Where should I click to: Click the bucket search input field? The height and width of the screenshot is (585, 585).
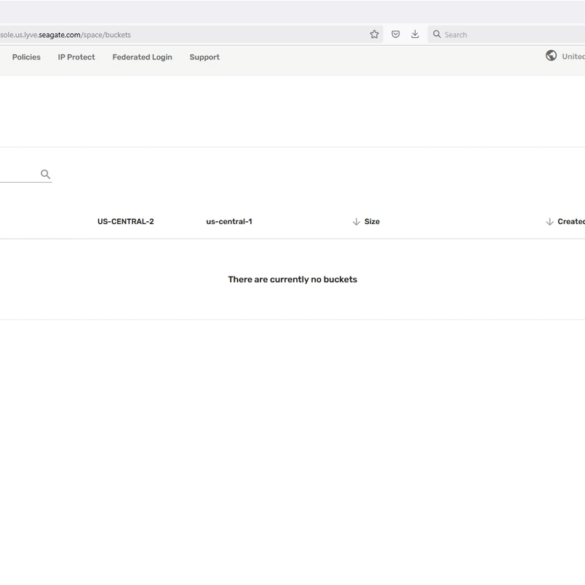point(26,174)
